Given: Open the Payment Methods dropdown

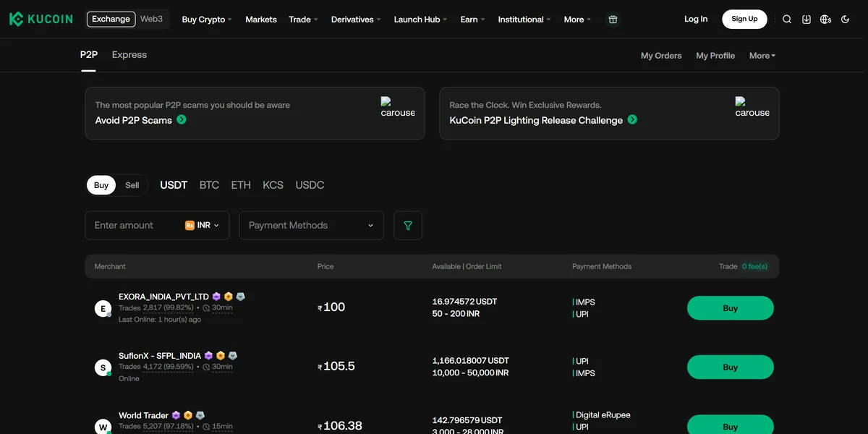Looking at the screenshot, I should click(312, 226).
